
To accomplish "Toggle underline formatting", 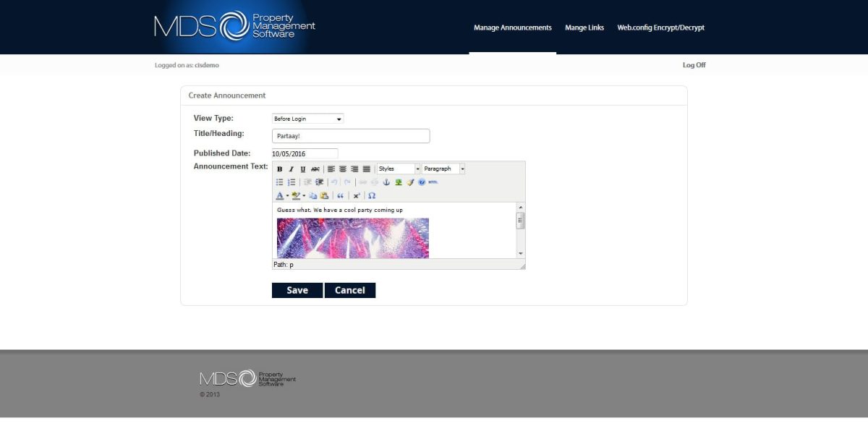I will coord(302,169).
